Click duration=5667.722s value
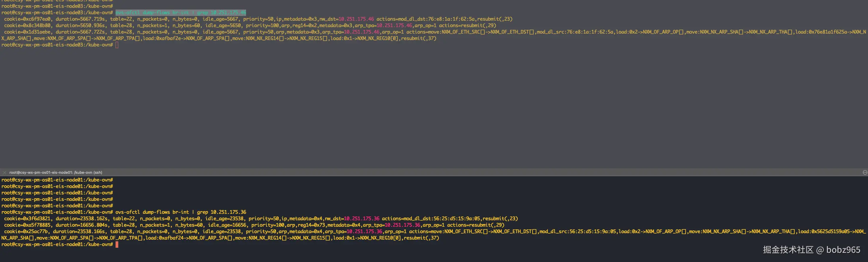Viewport: 868px width, 262px height. [x=80, y=32]
